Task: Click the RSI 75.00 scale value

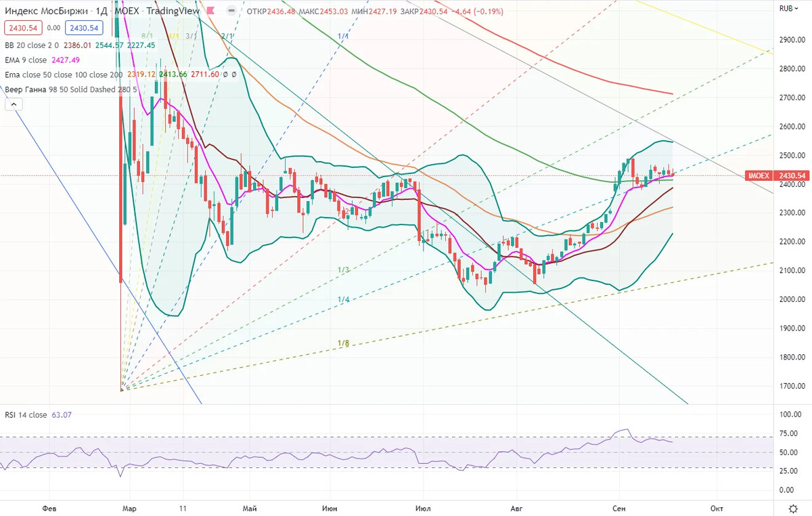Action: (x=788, y=434)
